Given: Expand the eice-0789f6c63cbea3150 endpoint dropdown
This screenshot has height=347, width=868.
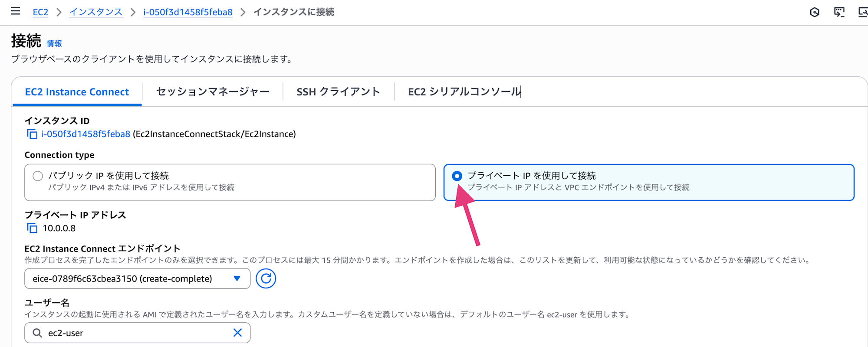Looking at the screenshot, I should tap(137, 278).
